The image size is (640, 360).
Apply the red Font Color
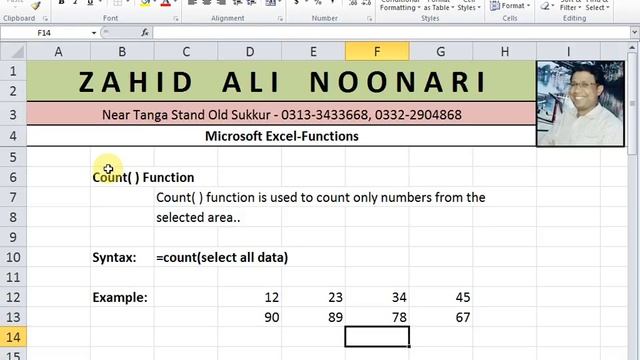165,3
